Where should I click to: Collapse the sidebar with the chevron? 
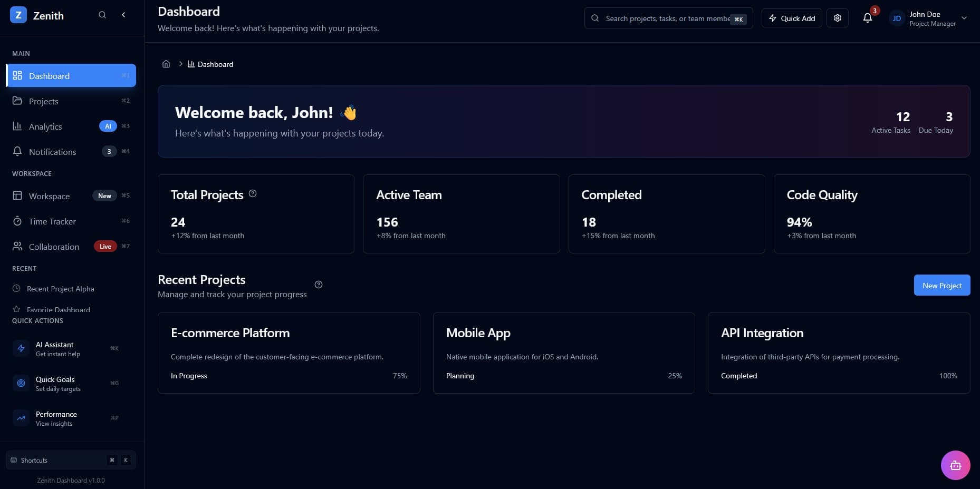coord(123,15)
